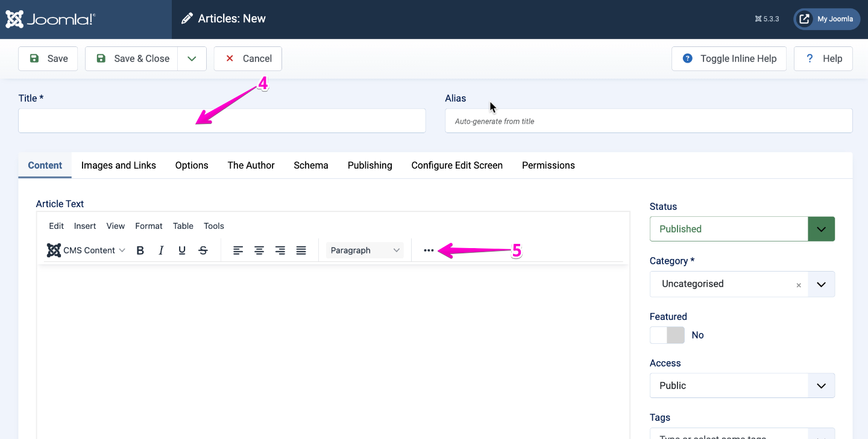Screen dimensions: 868x439
Task: Focus the Title input field
Action: [222, 121]
